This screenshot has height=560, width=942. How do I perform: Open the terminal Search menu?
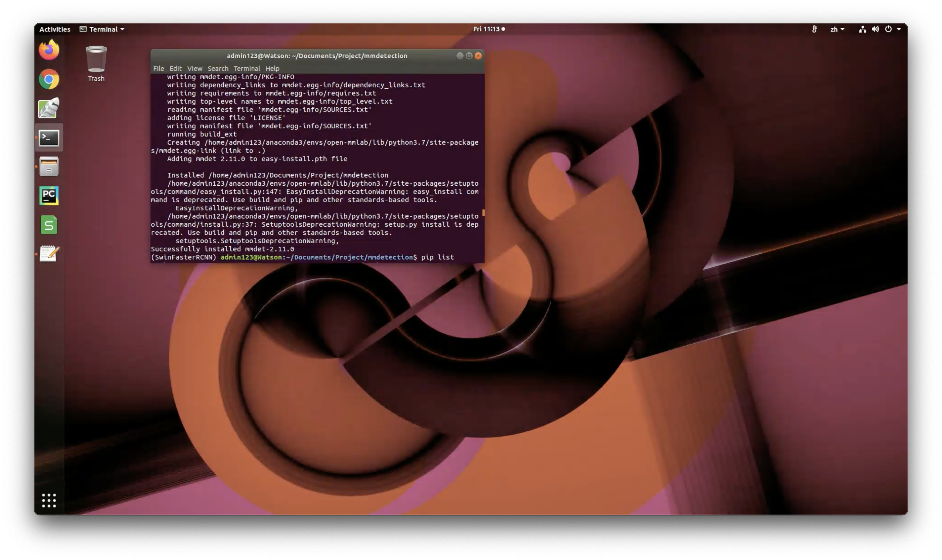pyautogui.click(x=218, y=68)
